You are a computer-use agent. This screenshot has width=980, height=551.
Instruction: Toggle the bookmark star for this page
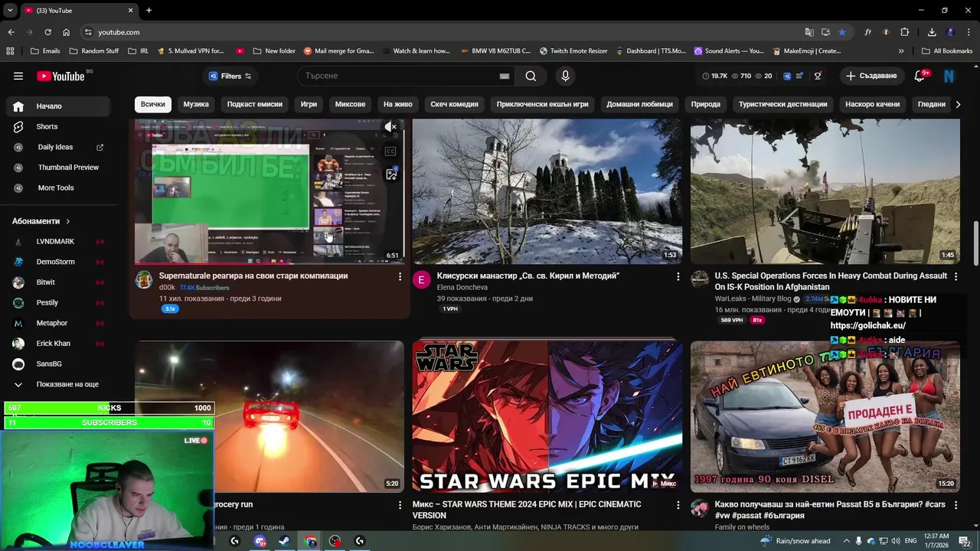pyautogui.click(x=841, y=32)
